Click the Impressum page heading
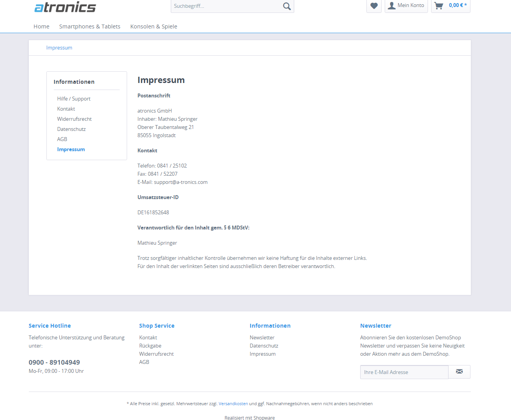Viewport: 511px width, 420px height. point(161,80)
